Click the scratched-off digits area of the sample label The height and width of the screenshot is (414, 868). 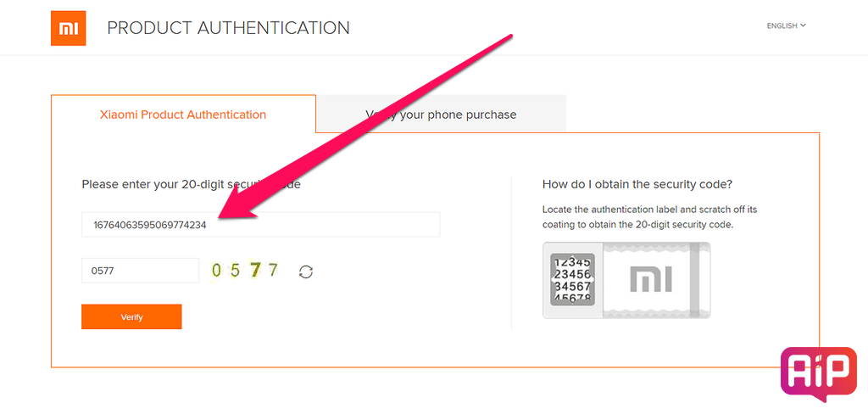point(573,279)
